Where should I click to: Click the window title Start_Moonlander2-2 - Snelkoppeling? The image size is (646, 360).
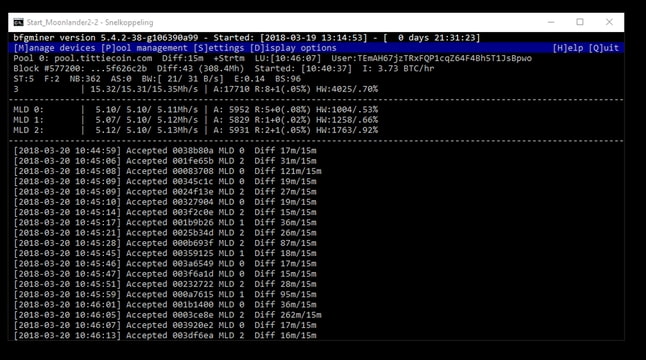(x=90, y=22)
